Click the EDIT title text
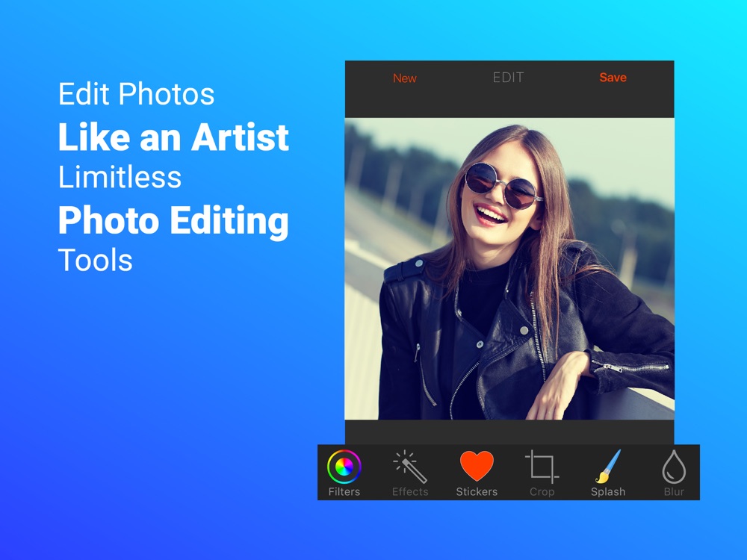The width and height of the screenshot is (747, 560). point(508,78)
